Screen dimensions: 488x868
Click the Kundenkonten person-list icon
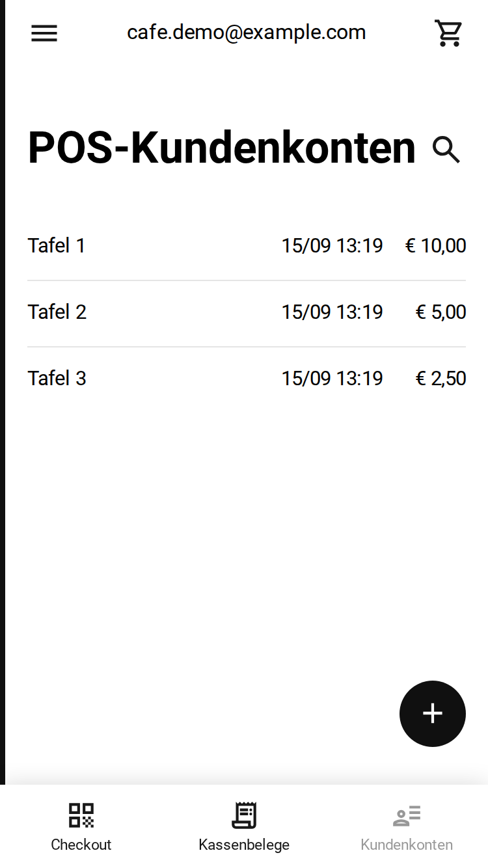(x=407, y=815)
